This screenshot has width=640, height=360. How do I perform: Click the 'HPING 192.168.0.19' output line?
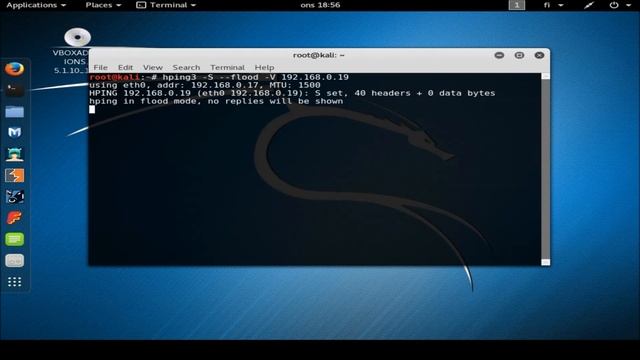(292, 93)
